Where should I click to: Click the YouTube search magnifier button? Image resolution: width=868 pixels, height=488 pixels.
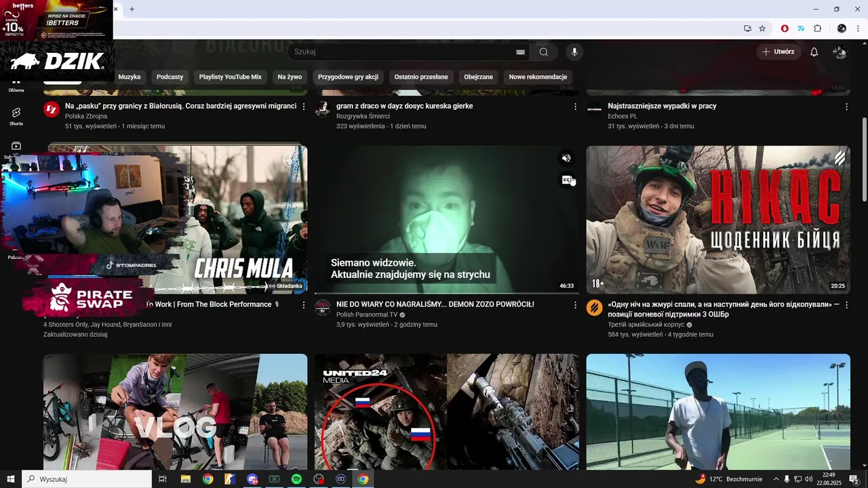pyautogui.click(x=544, y=52)
